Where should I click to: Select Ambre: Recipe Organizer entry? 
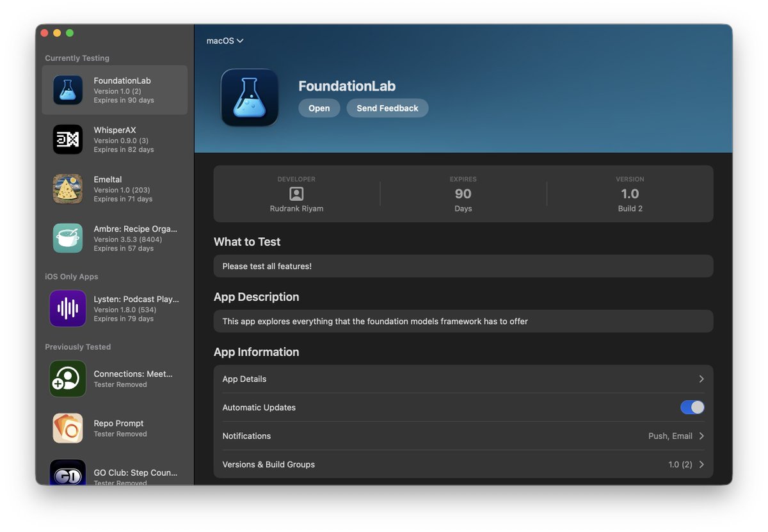pyautogui.click(x=115, y=238)
